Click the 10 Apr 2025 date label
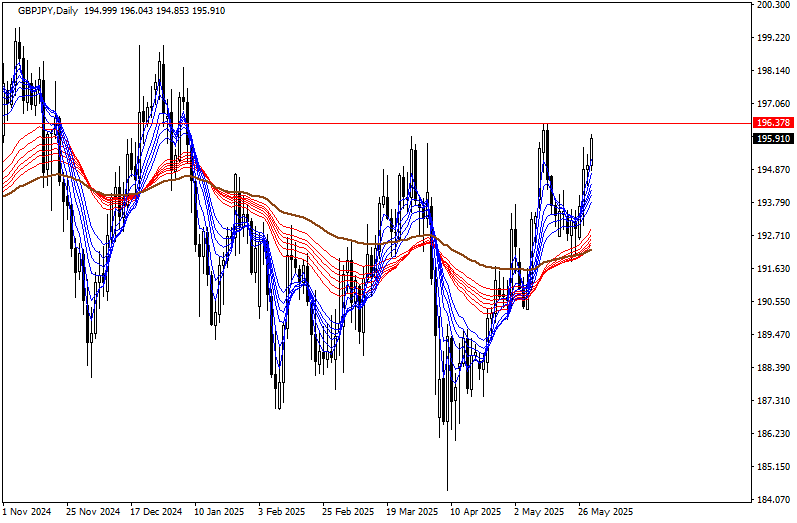The height and width of the screenshot is (523, 797). [475, 512]
